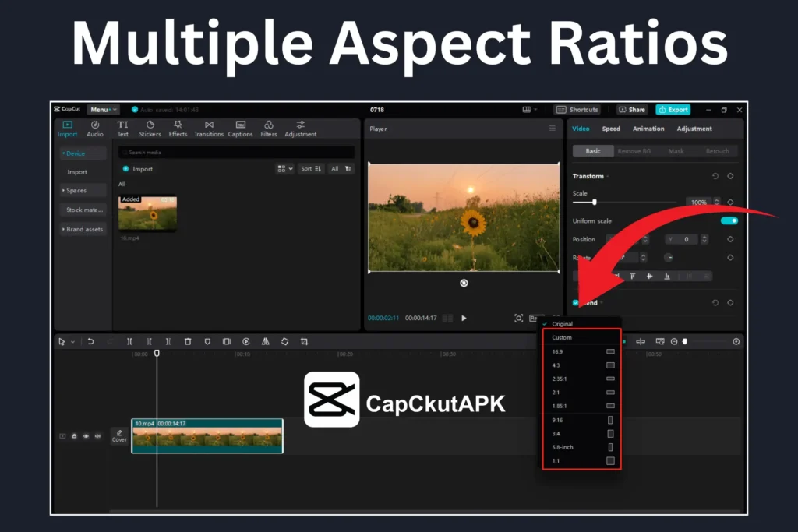798x532 pixels.
Task: Select the crop tool in timeline toolbar
Action: click(305, 341)
